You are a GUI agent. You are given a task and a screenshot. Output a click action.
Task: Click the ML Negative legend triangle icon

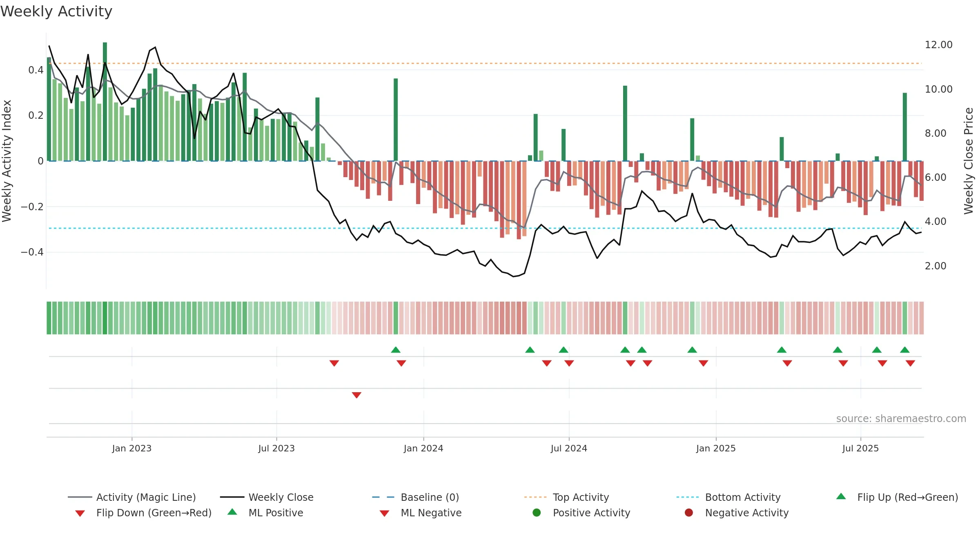pyautogui.click(x=384, y=513)
